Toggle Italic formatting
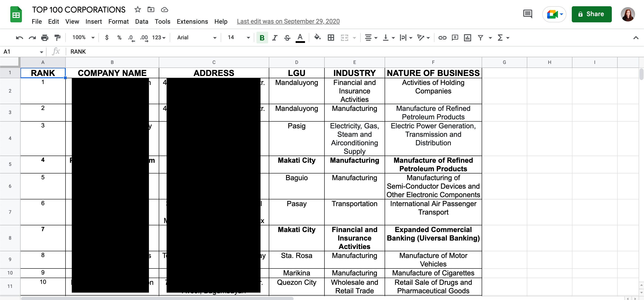Screen dimensions: 644x300 [275, 38]
